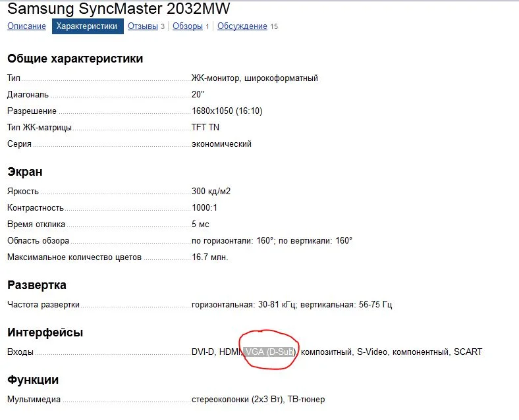519x420 pixels.
Task: Click the Общие характеристики heading
Action: (x=75, y=59)
